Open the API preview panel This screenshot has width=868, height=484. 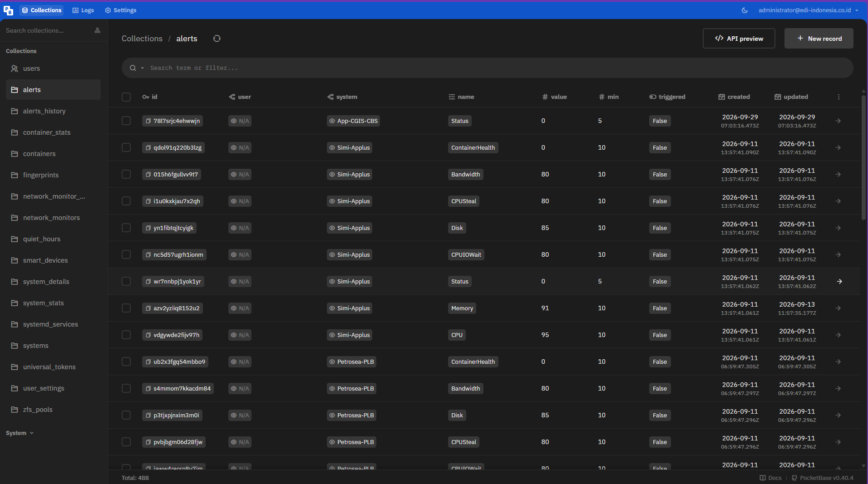[x=739, y=39]
